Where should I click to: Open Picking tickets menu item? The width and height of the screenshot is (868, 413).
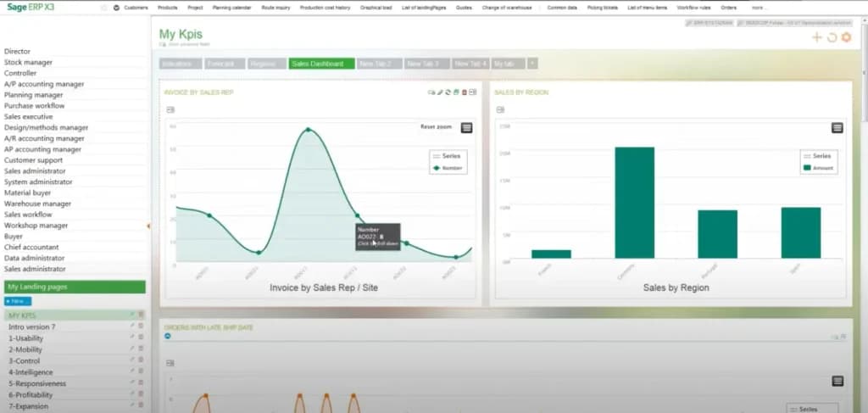click(x=603, y=8)
